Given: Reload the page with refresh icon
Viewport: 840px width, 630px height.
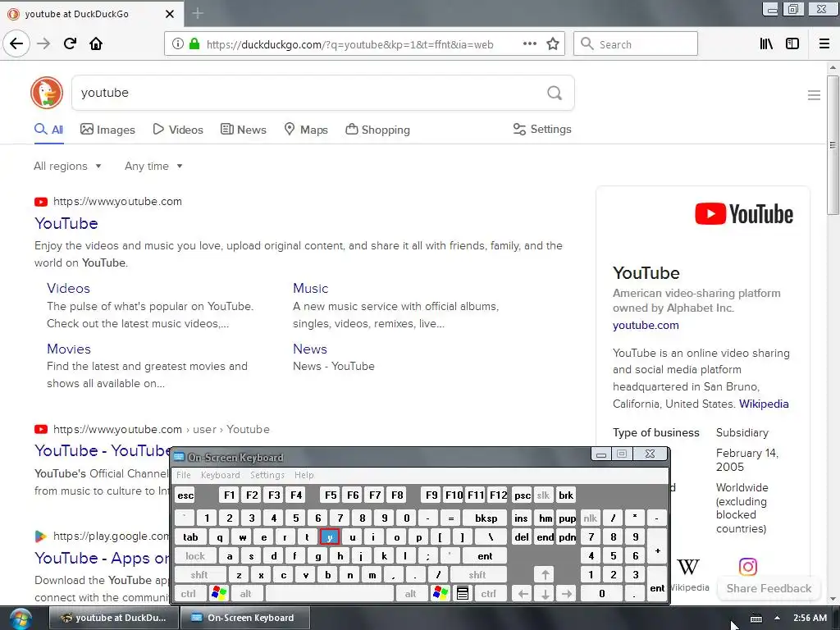Looking at the screenshot, I should 70,43.
